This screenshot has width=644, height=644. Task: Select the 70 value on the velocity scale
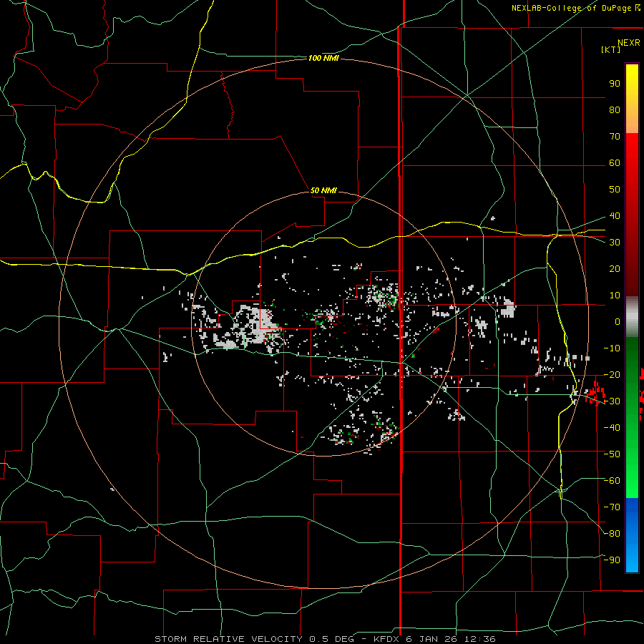pyautogui.click(x=615, y=137)
